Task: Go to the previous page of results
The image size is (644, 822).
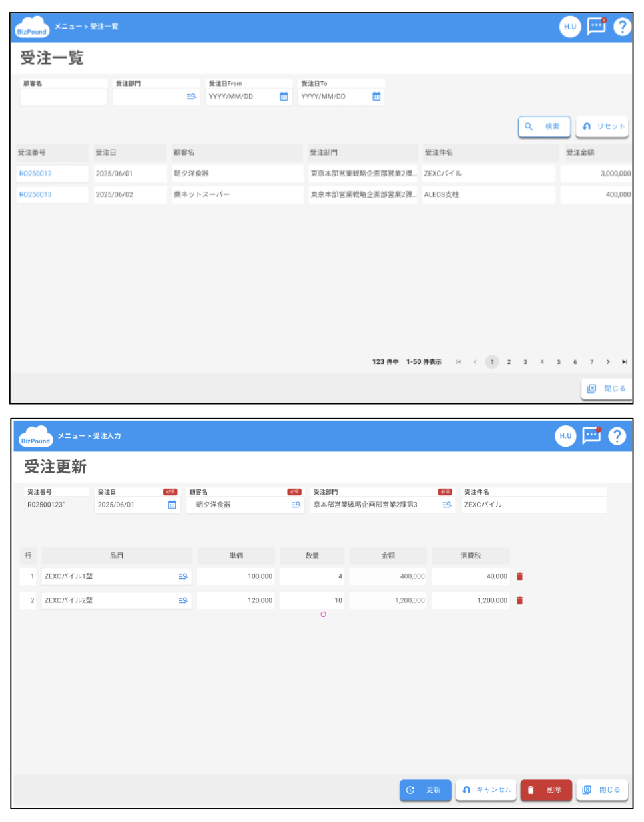Action: [475, 362]
